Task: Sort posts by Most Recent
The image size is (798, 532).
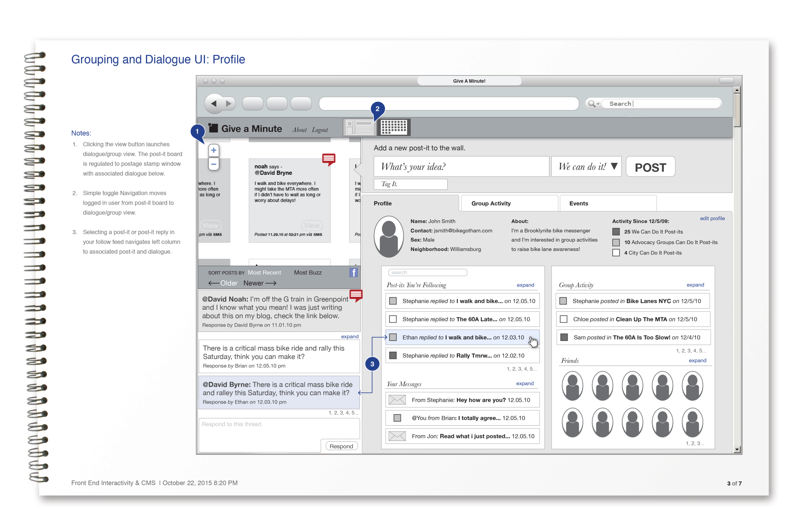Action: click(x=264, y=272)
